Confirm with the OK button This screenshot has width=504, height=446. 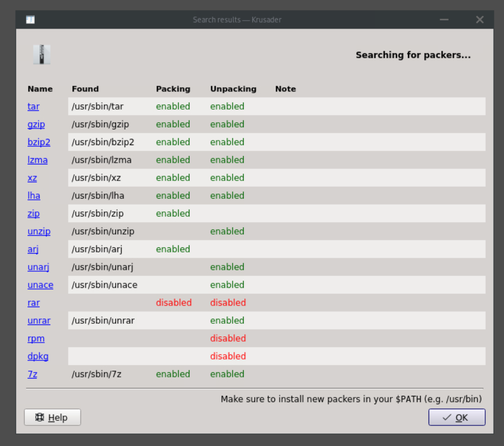click(457, 417)
